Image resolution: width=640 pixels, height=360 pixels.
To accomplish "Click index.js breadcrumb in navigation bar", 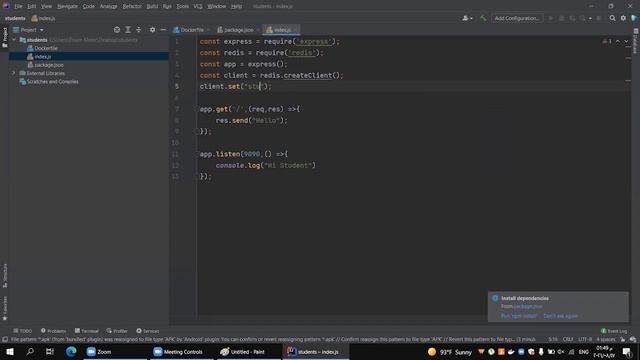I will (43, 18).
